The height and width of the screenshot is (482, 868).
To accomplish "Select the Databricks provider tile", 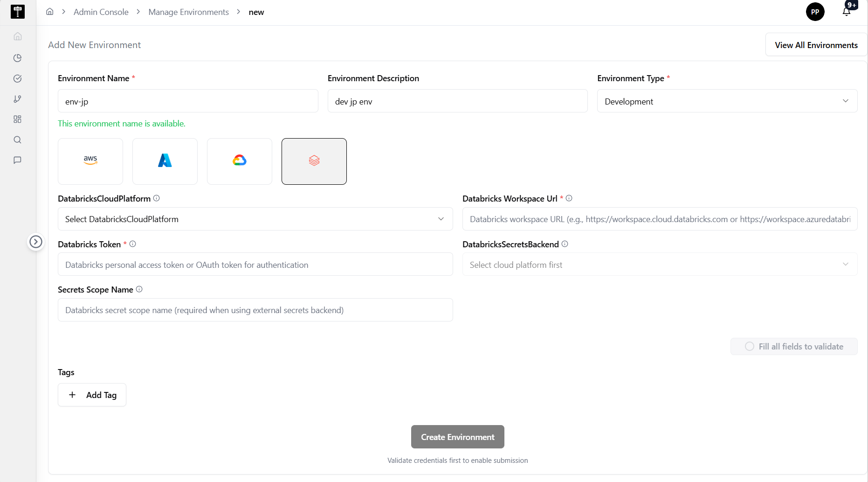I will pos(314,161).
